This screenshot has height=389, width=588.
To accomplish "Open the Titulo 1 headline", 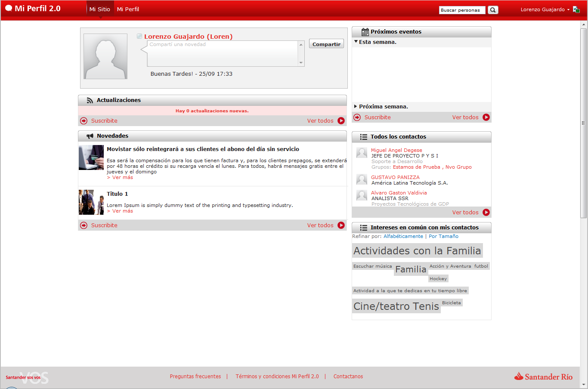I will point(118,194).
